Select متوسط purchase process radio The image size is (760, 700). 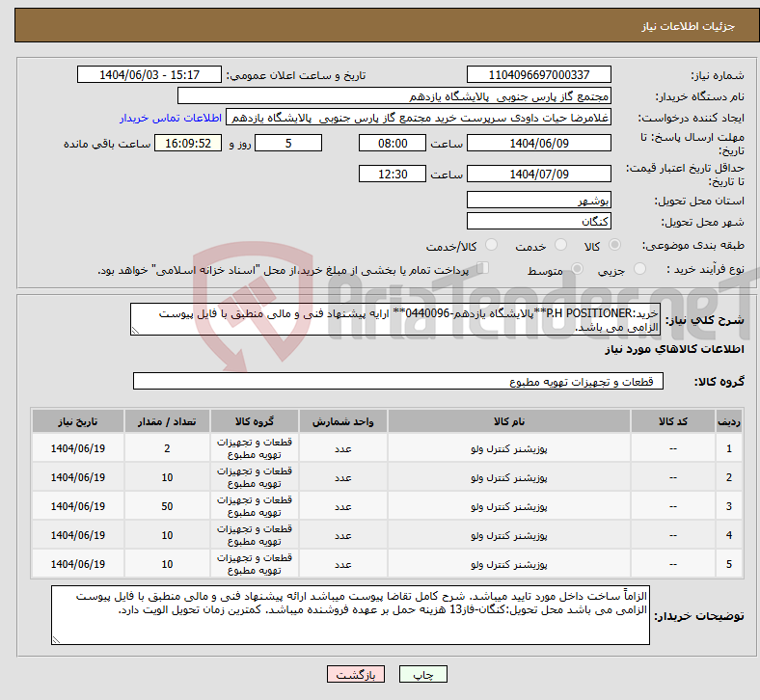pos(578,270)
